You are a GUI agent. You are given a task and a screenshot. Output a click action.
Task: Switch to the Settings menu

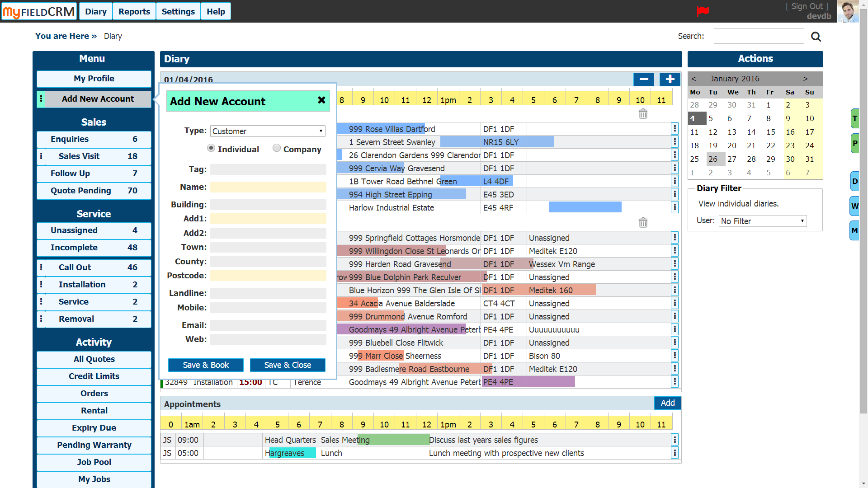pos(178,11)
